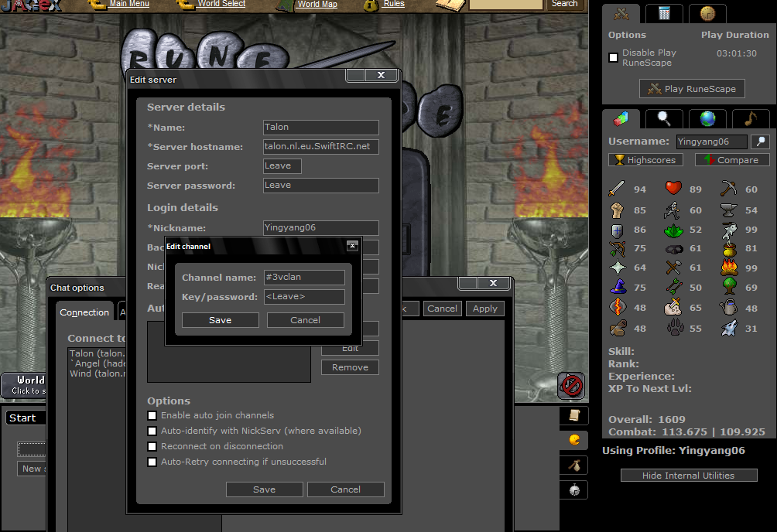Click Cancel at bottom of Edit server
777x532 pixels.
tap(345, 489)
